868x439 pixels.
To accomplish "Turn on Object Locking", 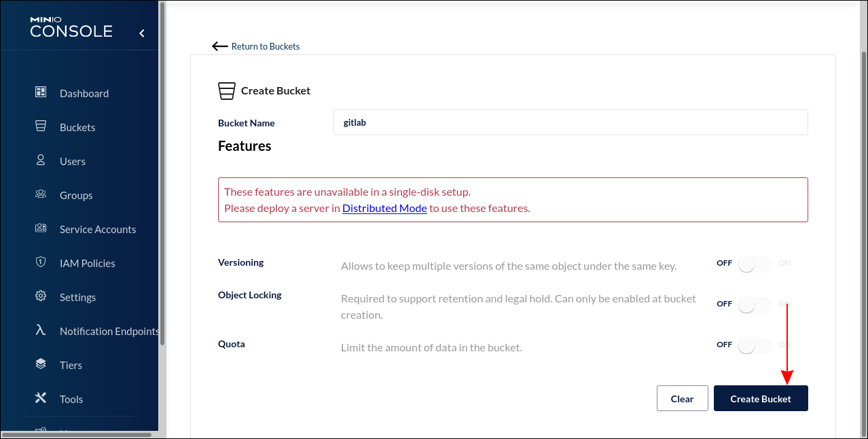I will [x=754, y=304].
